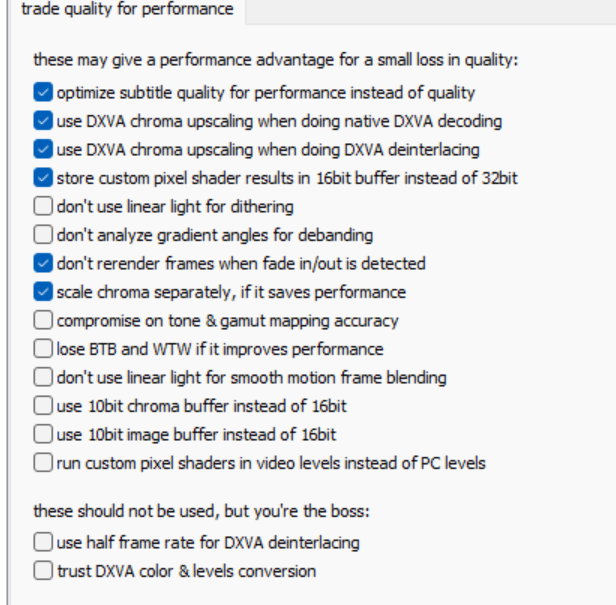Uncheck DXVA chroma upscaling when DXVA deinterlacing
616x605 pixels.
[43, 150]
